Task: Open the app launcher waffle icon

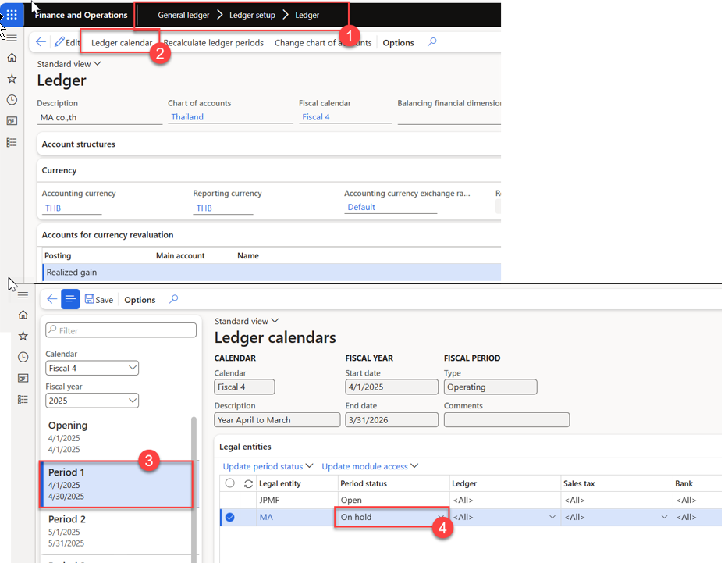Action: 12,15
